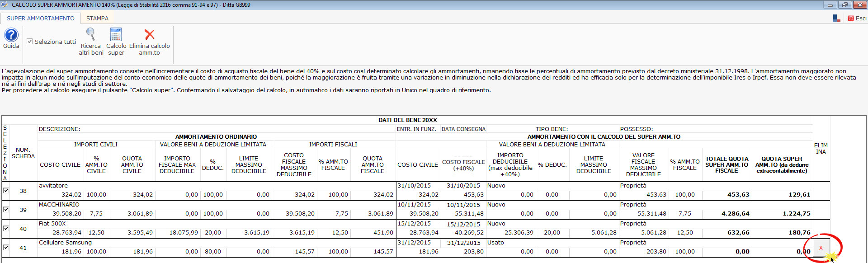Select the avvitatore description cell
Viewport: 868px width, 263px height.
tap(217, 186)
